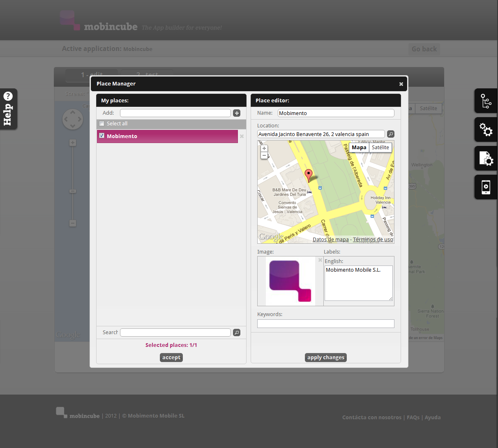498x448 pixels.
Task: Click the location search magnifier icon
Action: [x=391, y=134]
